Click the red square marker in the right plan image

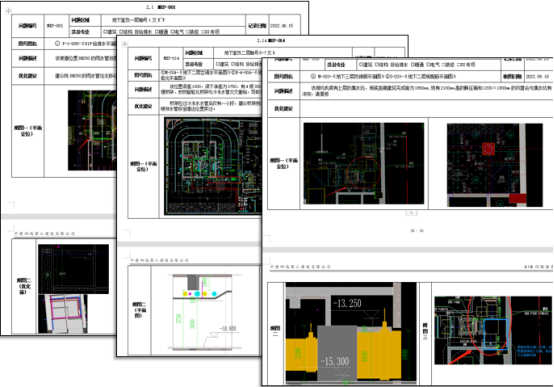click(488, 149)
